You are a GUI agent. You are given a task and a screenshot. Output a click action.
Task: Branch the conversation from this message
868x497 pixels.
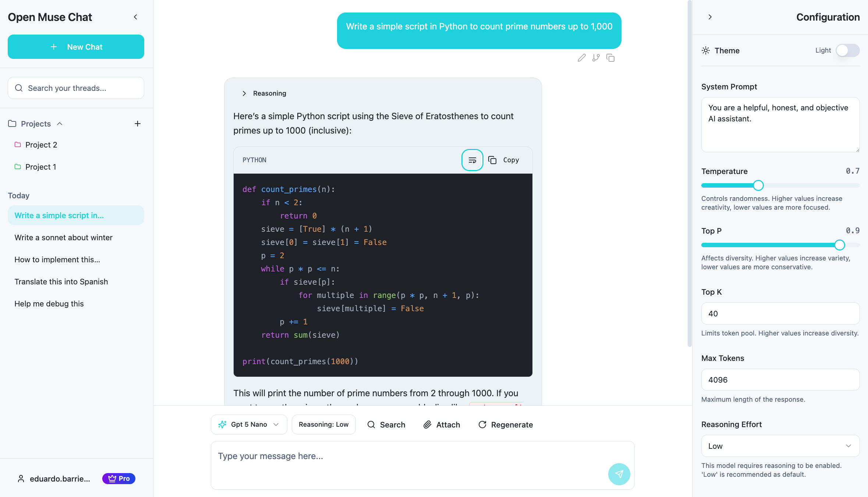click(596, 58)
